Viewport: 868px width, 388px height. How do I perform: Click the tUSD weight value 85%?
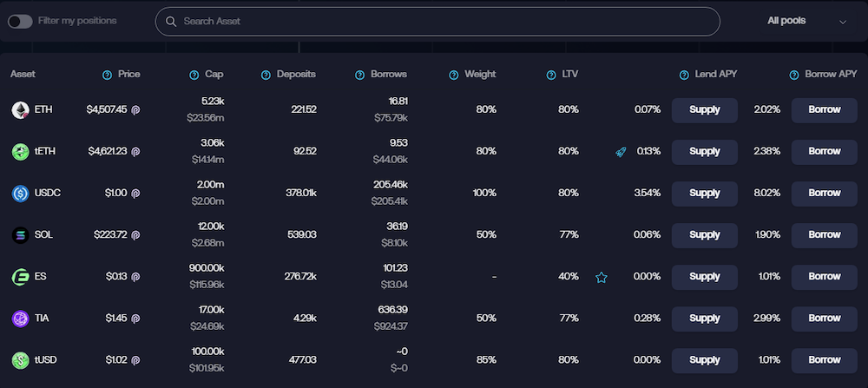tap(486, 360)
